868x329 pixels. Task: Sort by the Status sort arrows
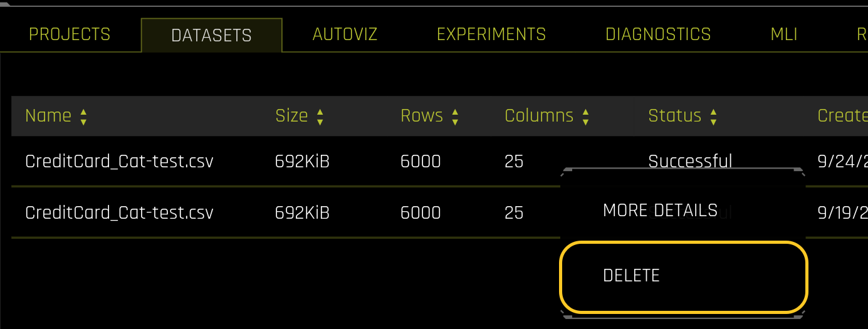click(713, 117)
